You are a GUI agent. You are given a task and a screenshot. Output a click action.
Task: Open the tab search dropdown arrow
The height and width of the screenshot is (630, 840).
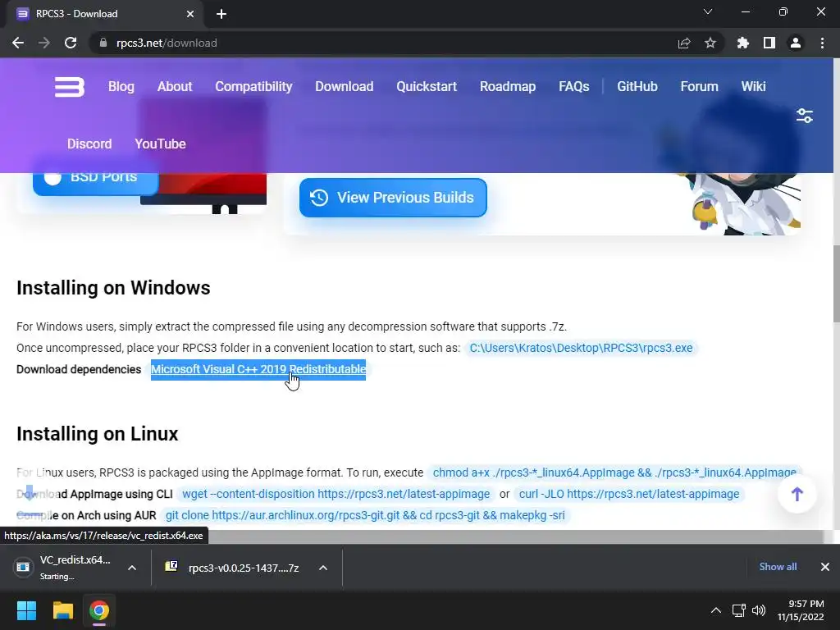[708, 11]
